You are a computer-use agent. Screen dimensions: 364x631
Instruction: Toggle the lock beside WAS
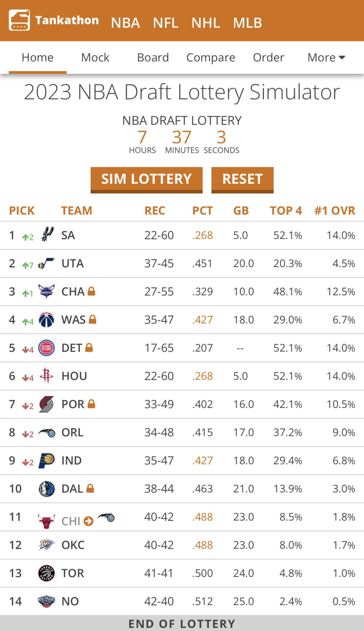(x=92, y=319)
